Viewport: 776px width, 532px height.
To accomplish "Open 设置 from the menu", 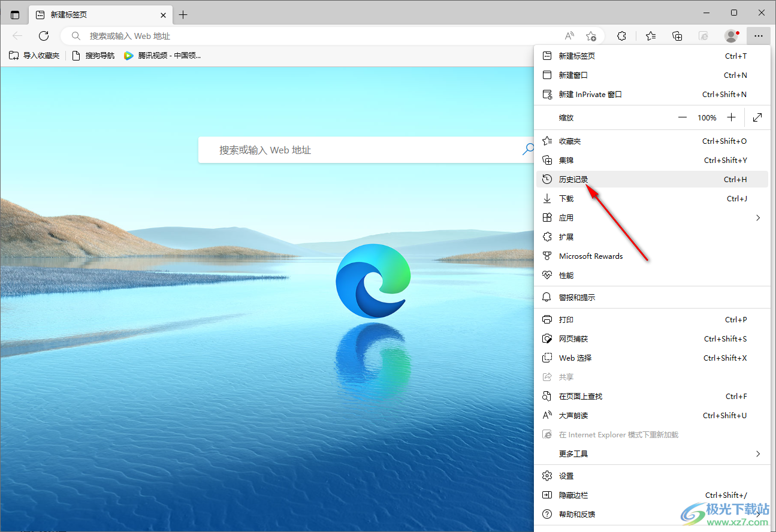I will click(x=652, y=476).
